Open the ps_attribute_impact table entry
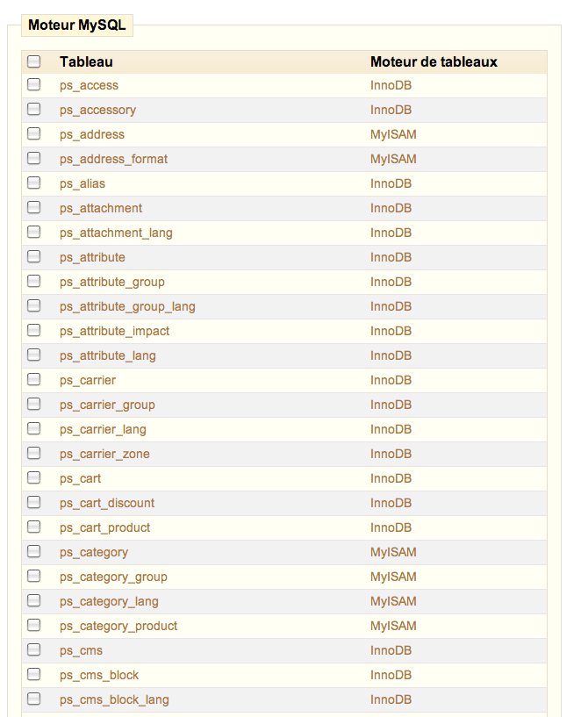 (114, 331)
